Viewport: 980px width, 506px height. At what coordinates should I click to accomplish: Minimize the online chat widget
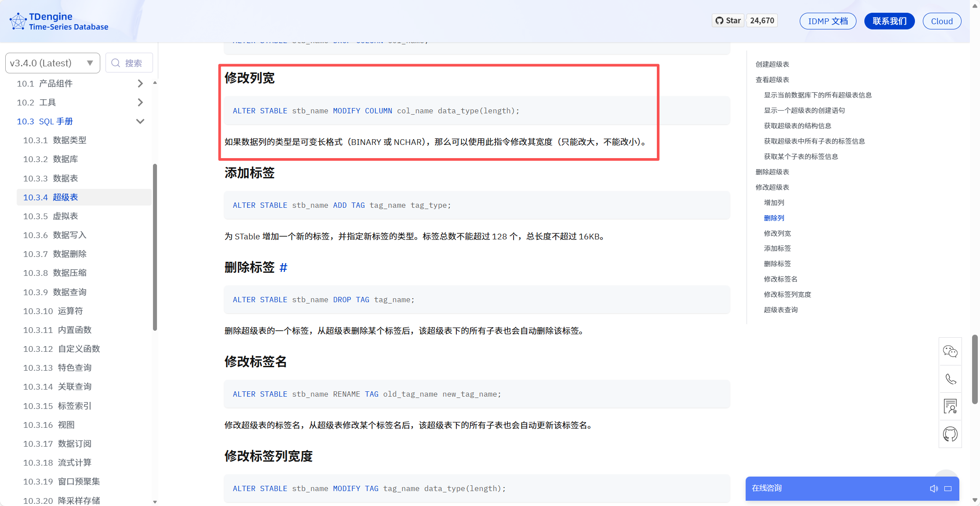[x=948, y=488]
